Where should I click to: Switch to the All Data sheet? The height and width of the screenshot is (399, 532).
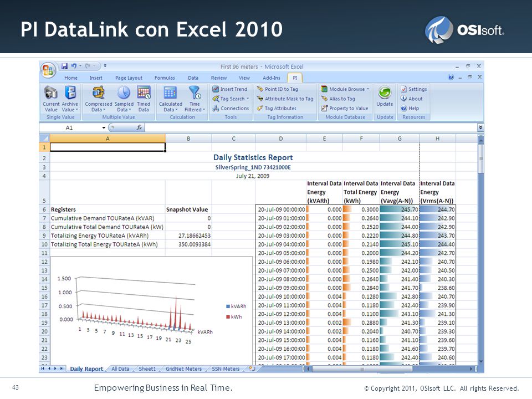(120, 369)
